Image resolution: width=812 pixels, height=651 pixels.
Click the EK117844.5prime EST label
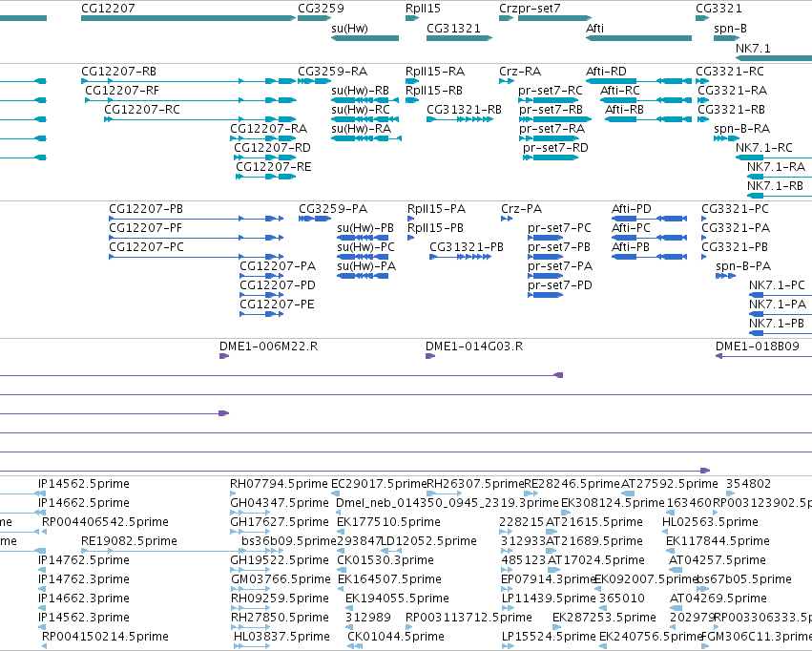point(718,541)
